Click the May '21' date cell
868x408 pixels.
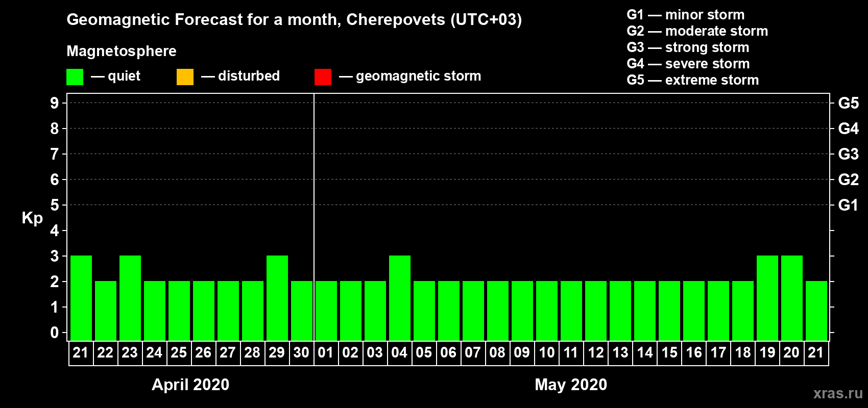816,353
